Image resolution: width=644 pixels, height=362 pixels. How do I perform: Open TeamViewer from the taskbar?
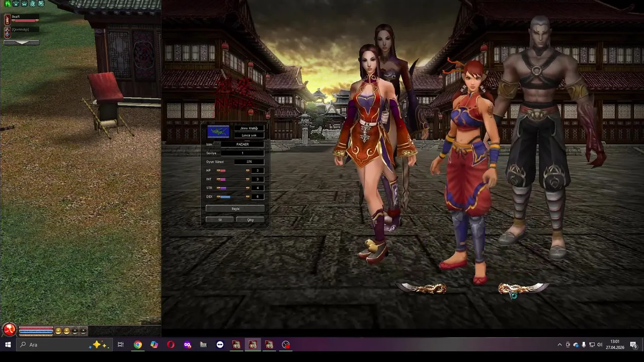(x=220, y=345)
